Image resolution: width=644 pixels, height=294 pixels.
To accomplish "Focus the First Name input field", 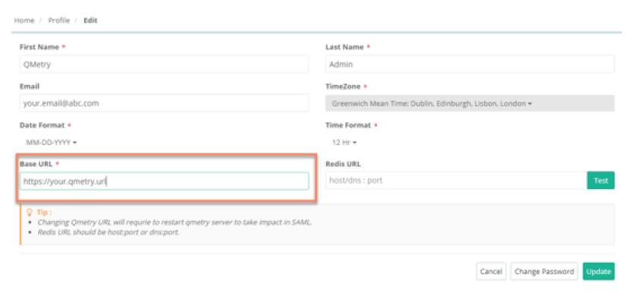I will (164, 64).
